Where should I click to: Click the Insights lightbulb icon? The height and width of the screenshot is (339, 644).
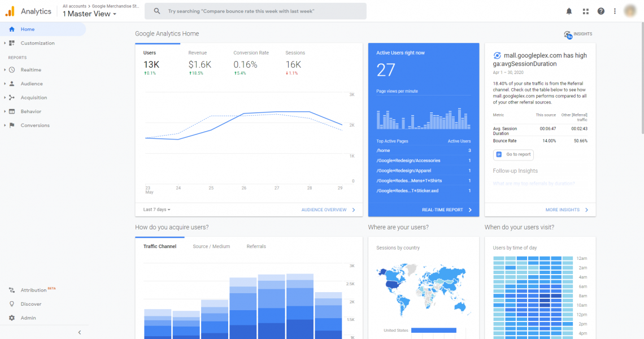coord(568,34)
